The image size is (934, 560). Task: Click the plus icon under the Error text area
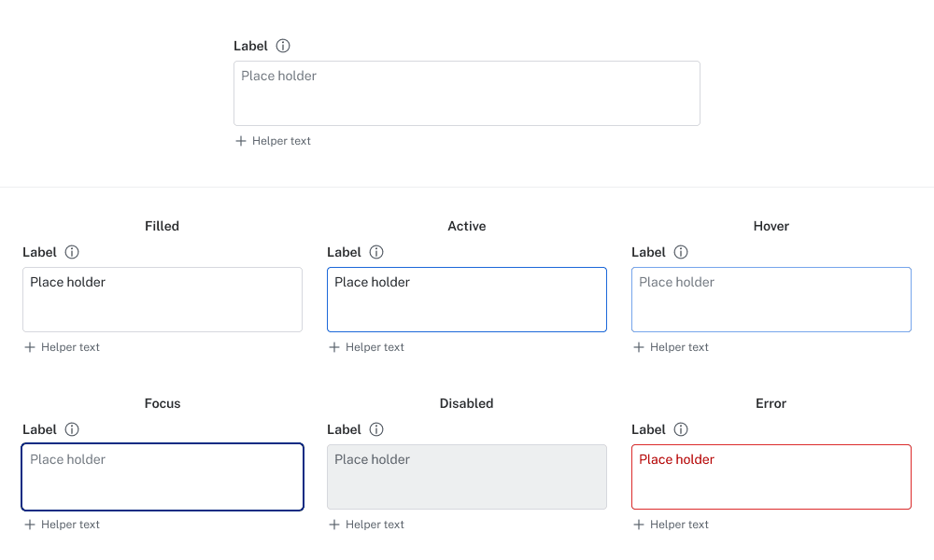point(639,525)
